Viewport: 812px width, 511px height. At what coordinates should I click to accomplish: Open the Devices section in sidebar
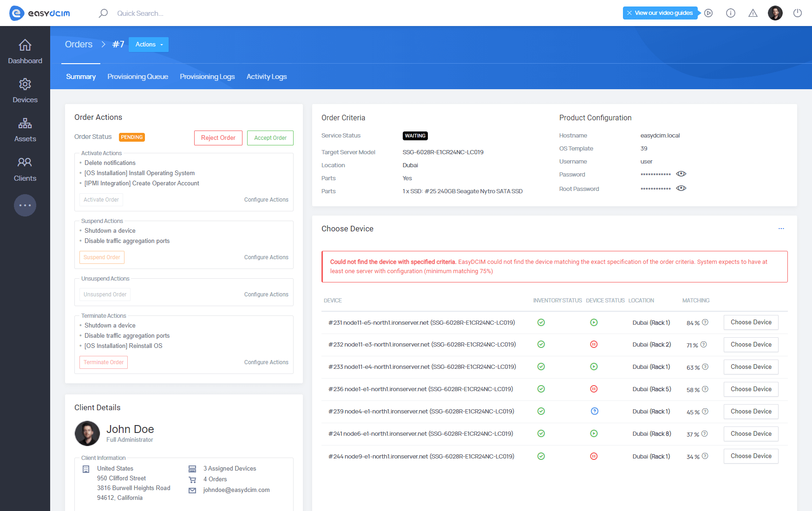click(25, 90)
